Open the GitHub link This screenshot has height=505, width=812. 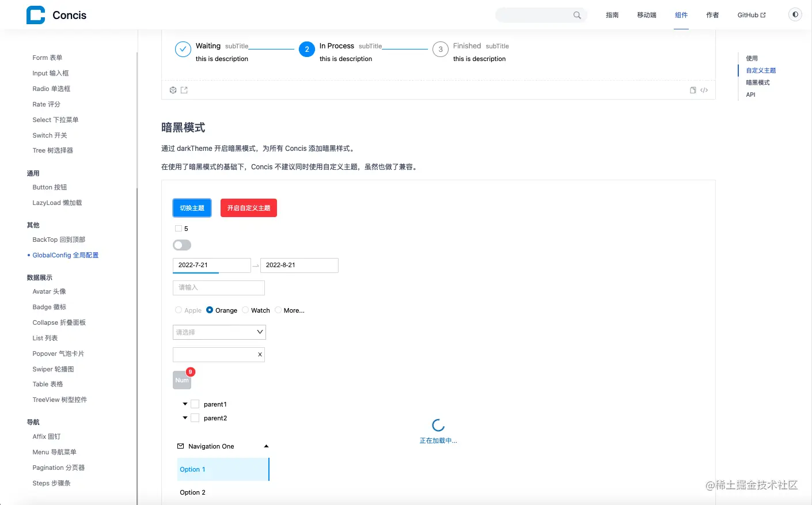pos(752,15)
